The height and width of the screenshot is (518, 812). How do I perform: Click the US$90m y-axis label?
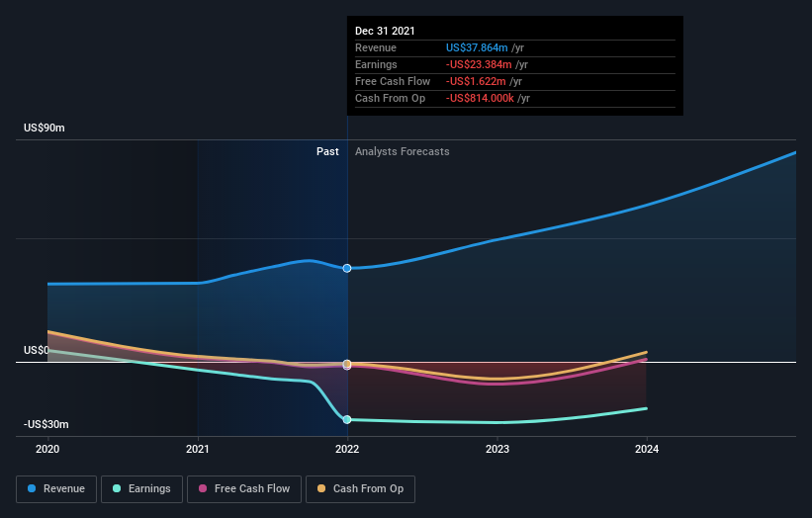coord(45,128)
